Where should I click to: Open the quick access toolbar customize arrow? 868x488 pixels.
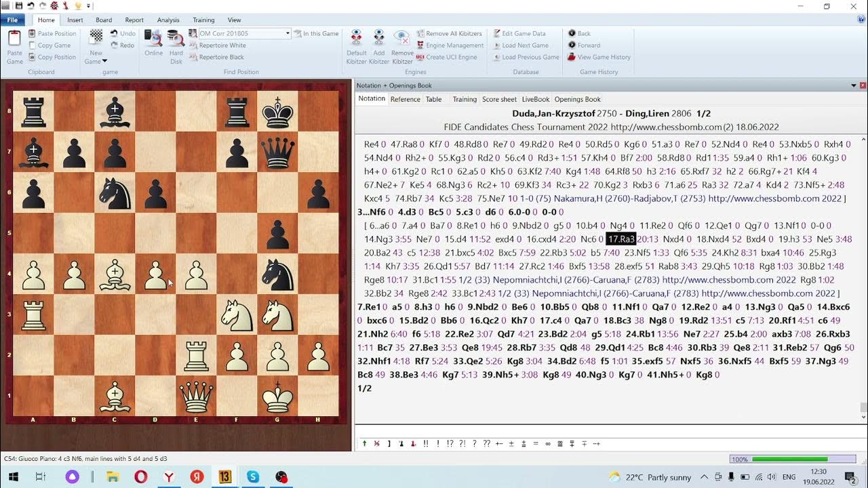pyautogui.click(x=89, y=6)
